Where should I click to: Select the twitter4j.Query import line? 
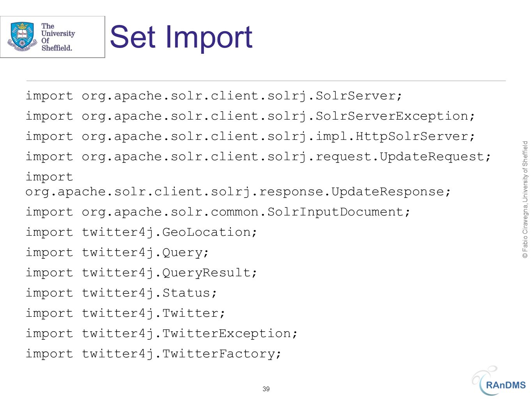click(117, 252)
